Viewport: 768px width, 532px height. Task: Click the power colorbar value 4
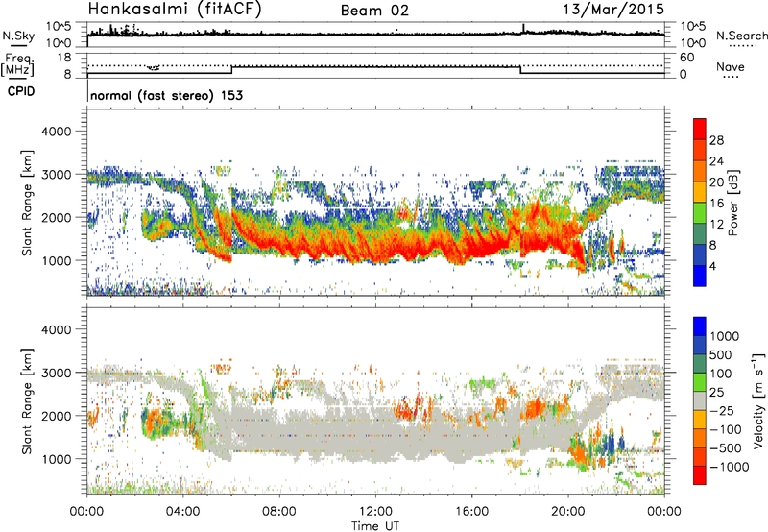[712, 267]
